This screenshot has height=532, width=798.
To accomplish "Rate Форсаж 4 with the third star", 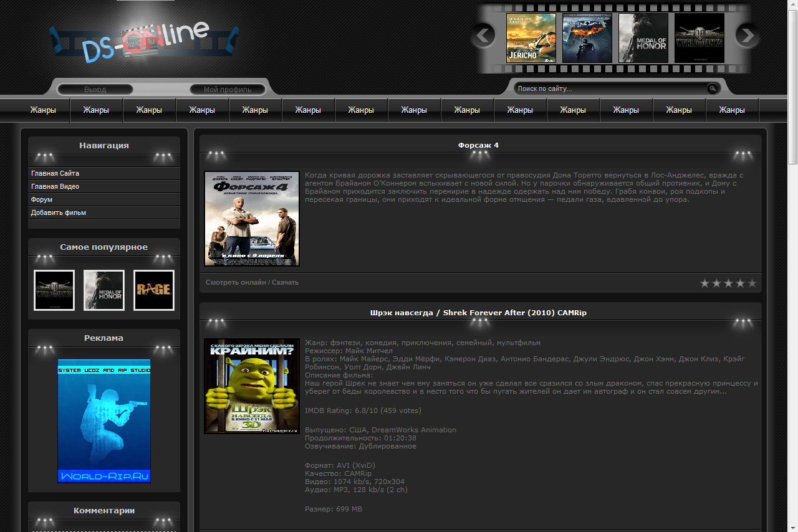I will [728, 283].
